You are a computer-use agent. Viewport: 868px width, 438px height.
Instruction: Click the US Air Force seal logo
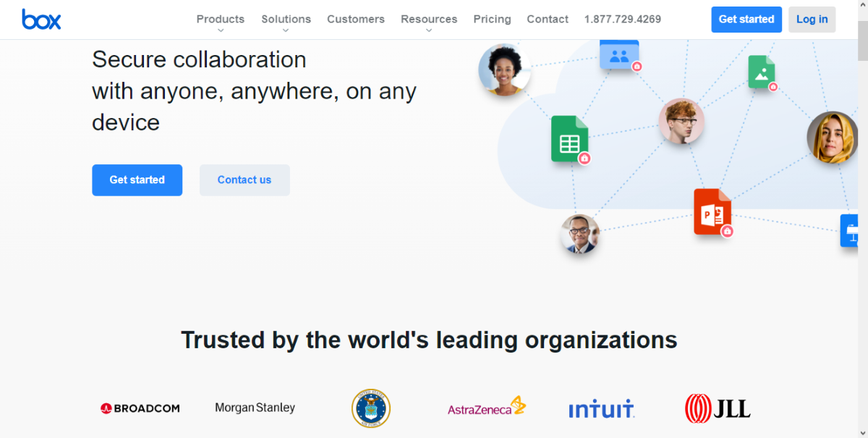point(370,408)
